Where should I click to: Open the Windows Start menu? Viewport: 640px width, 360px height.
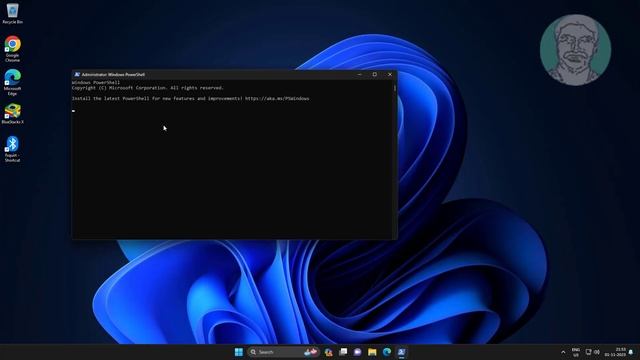(239, 352)
